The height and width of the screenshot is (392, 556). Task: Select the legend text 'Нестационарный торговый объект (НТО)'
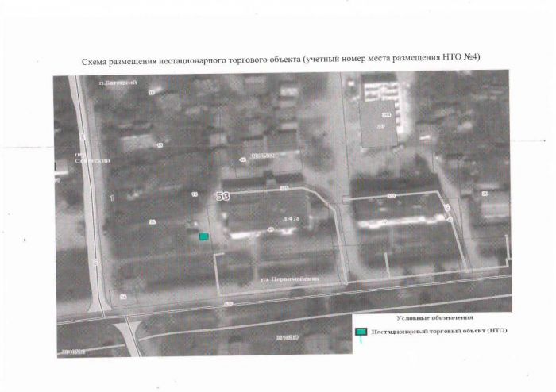[439, 331]
